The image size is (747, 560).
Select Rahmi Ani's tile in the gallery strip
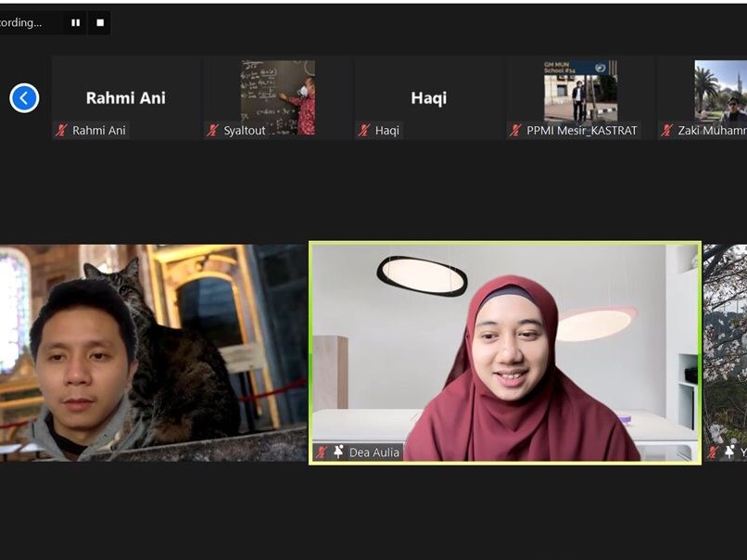(125, 93)
